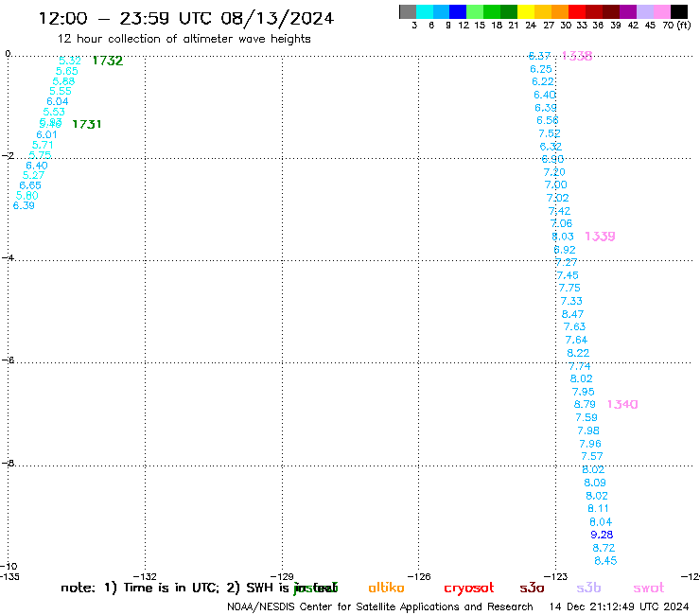The width and height of the screenshot is (700, 615).
Task: Select the wave height value 6.22
Action: coord(543,81)
